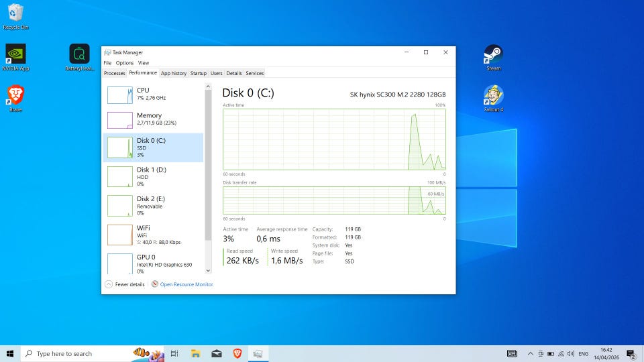Click sidebar scrollbar up arrow

tap(208, 86)
